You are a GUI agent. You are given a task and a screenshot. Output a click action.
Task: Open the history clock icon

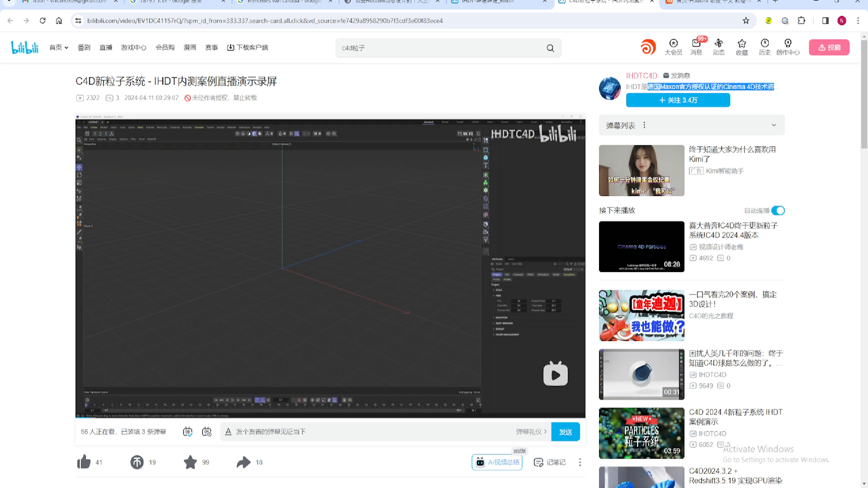coord(764,44)
